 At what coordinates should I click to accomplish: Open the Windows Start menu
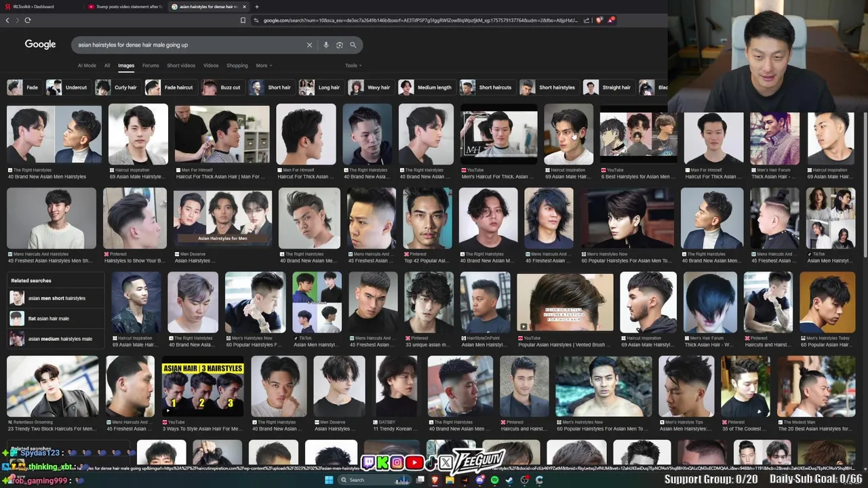[329, 480]
